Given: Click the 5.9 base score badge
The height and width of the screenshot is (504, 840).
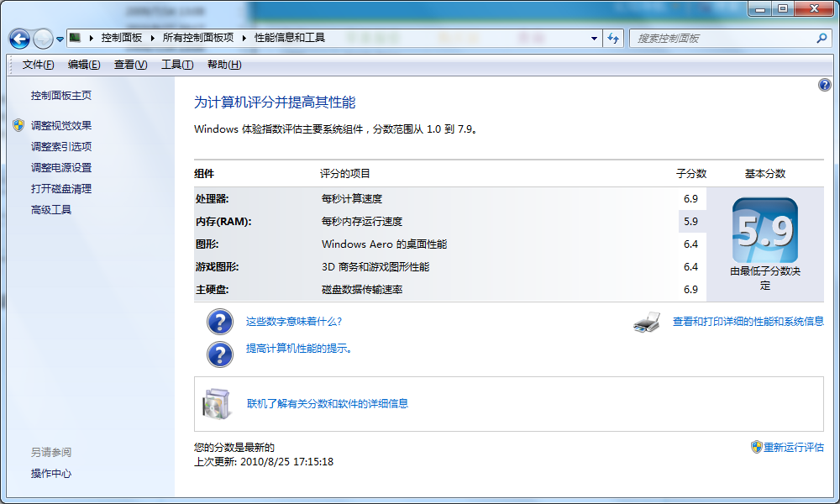Looking at the screenshot, I should pyautogui.click(x=765, y=230).
